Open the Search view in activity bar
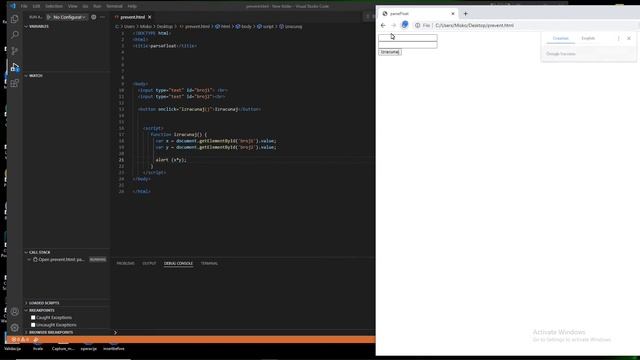This screenshot has height=360, width=640. (x=15, y=35)
